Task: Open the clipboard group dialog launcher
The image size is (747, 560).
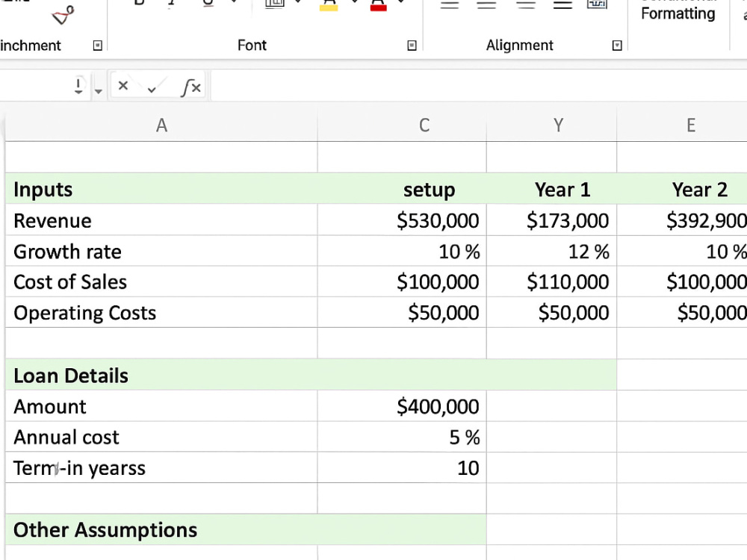Action: click(x=98, y=46)
